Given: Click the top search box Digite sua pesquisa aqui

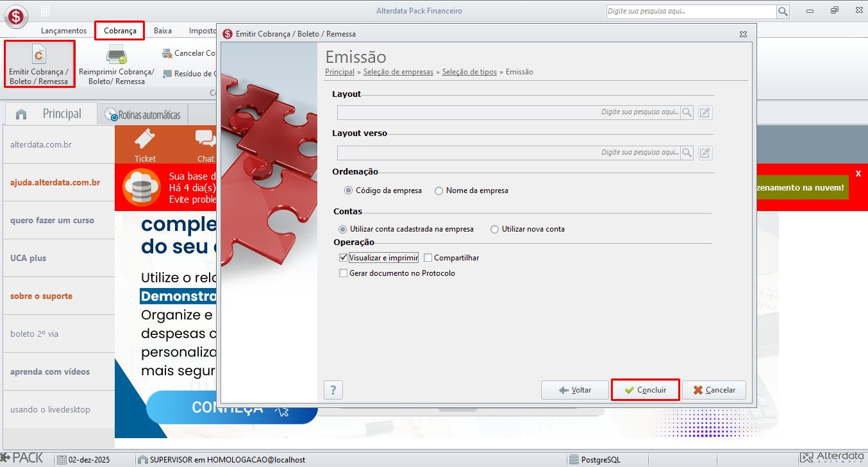Looking at the screenshot, I should pyautogui.click(x=691, y=12).
